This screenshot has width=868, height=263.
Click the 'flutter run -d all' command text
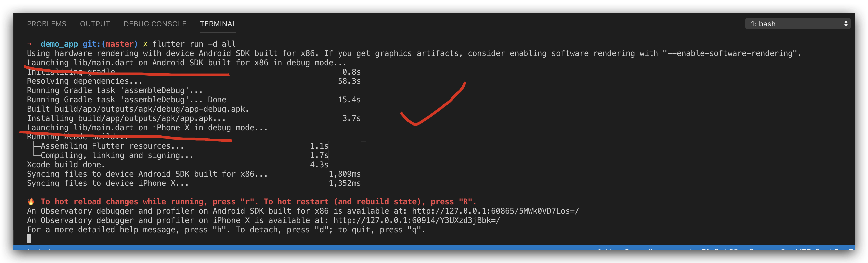(x=194, y=44)
